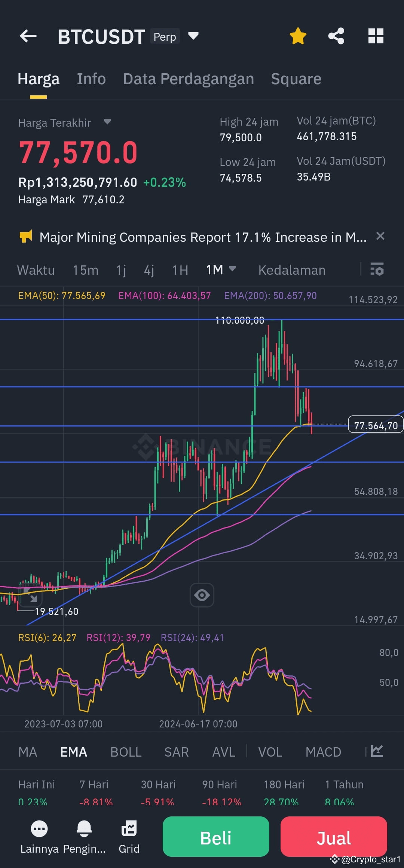Enable the BOLL indicator
Image resolution: width=404 pixels, height=868 pixels.
tap(126, 752)
